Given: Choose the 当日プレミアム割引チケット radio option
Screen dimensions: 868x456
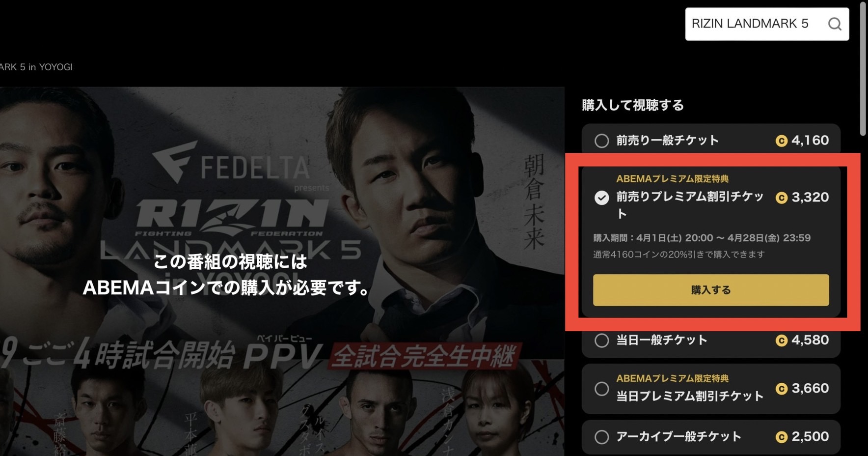Looking at the screenshot, I should point(601,389).
